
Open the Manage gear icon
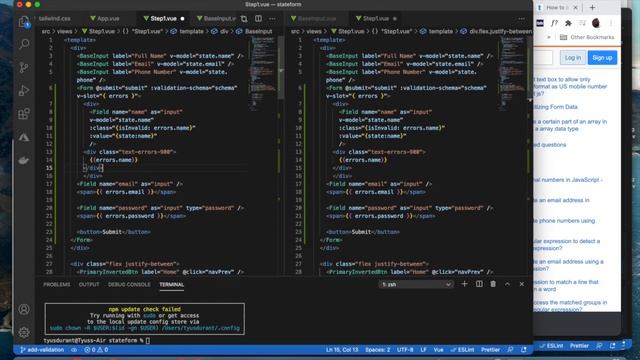click(x=24, y=332)
